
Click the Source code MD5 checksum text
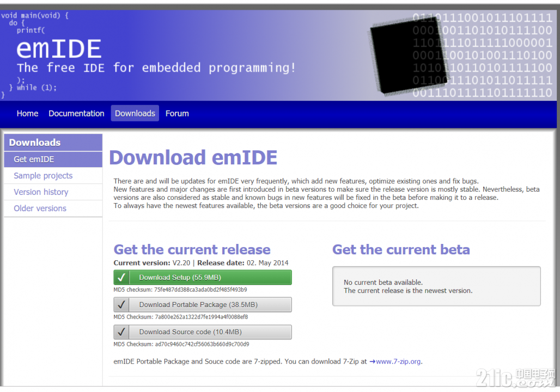pos(181,344)
